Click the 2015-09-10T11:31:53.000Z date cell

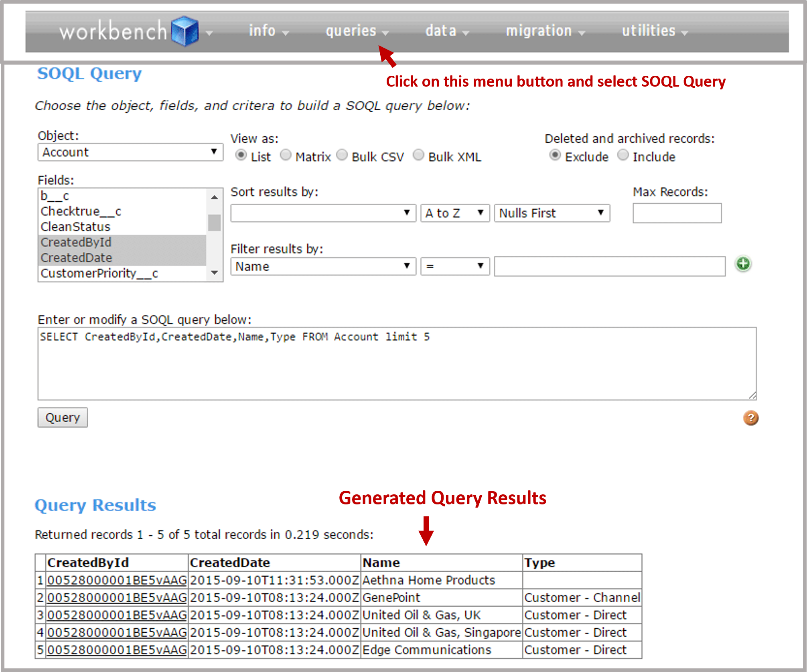coord(274,580)
